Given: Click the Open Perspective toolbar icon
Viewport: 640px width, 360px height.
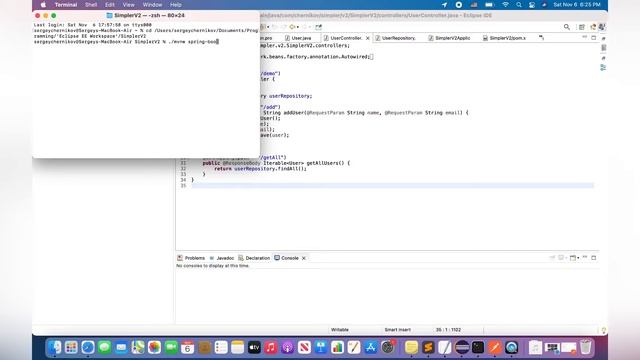Looking at the screenshot, I should (x=582, y=27).
